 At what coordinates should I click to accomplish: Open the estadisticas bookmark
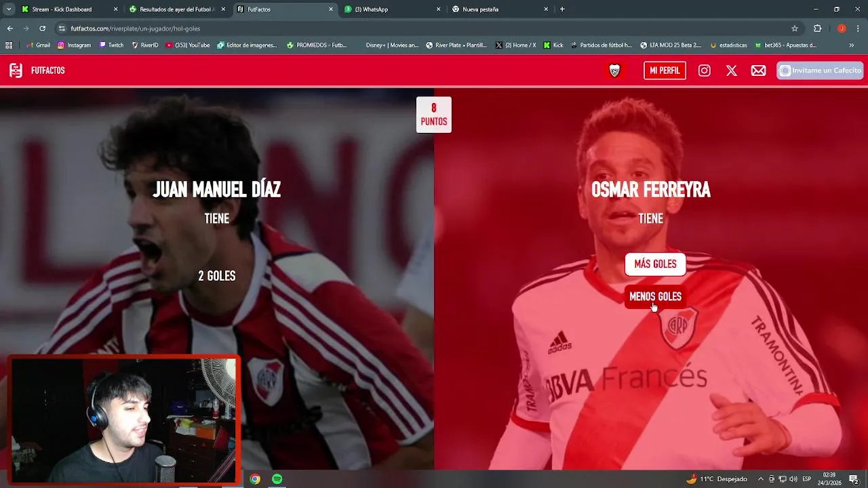coord(728,45)
